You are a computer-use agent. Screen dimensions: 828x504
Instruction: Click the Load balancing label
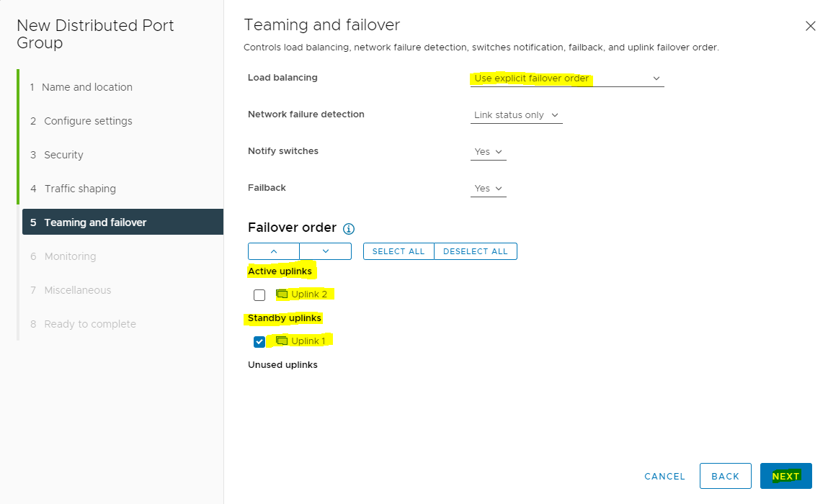point(282,78)
